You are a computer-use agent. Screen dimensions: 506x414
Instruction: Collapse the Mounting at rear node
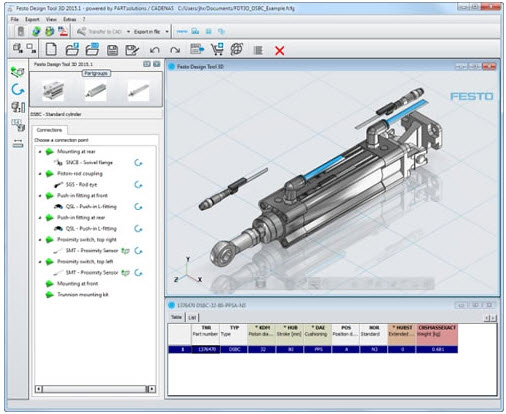coord(40,152)
